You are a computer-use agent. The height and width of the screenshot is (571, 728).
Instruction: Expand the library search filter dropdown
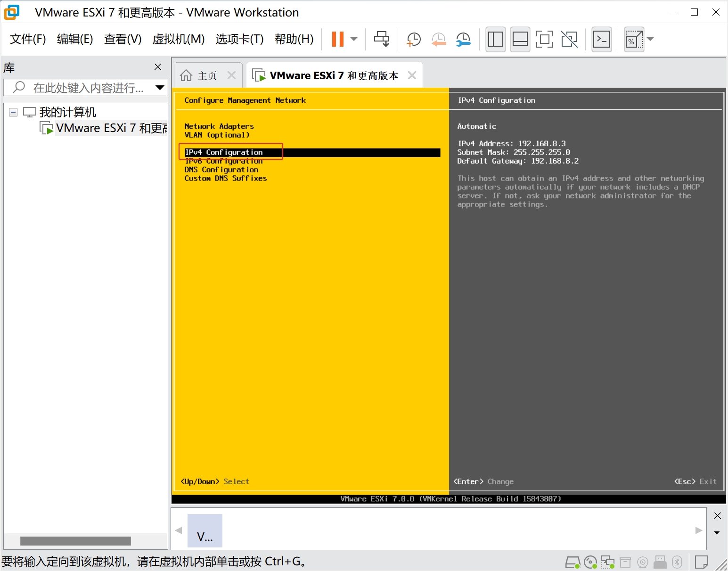(x=160, y=87)
